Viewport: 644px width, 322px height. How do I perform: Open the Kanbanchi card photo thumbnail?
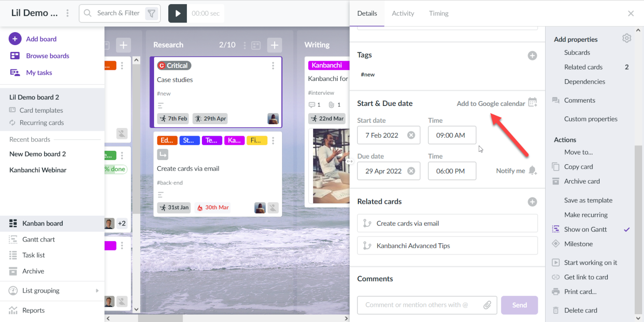(331, 166)
